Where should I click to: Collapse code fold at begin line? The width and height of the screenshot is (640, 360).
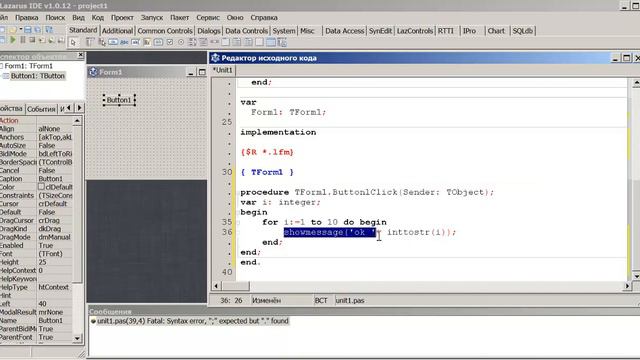[238, 212]
